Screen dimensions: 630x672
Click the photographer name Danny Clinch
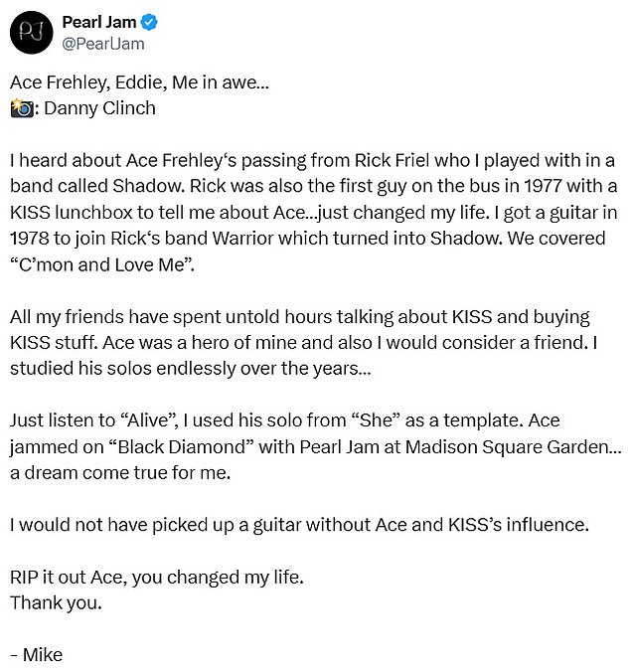point(101,108)
